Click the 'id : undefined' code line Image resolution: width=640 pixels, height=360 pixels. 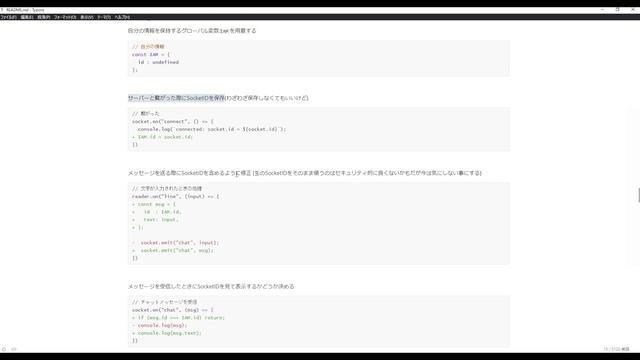pos(158,62)
